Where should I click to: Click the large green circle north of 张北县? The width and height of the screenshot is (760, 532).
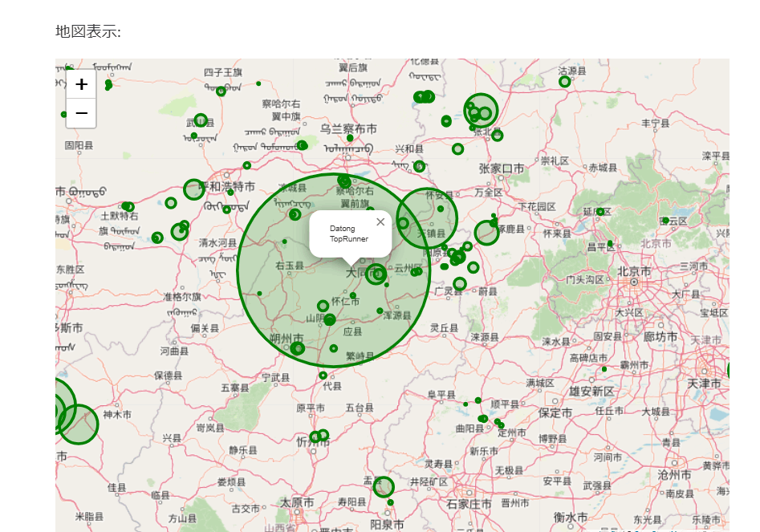tap(481, 111)
